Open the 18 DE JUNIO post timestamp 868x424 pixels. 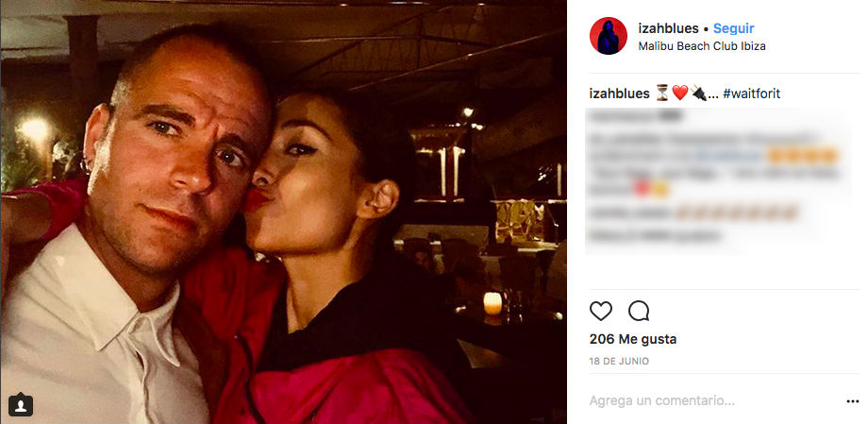pyautogui.click(x=619, y=362)
